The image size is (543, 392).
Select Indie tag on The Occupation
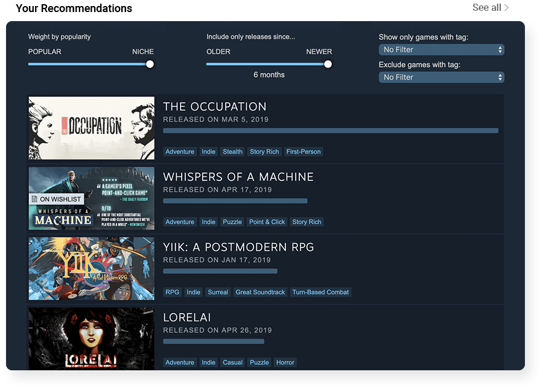pos(209,152)
